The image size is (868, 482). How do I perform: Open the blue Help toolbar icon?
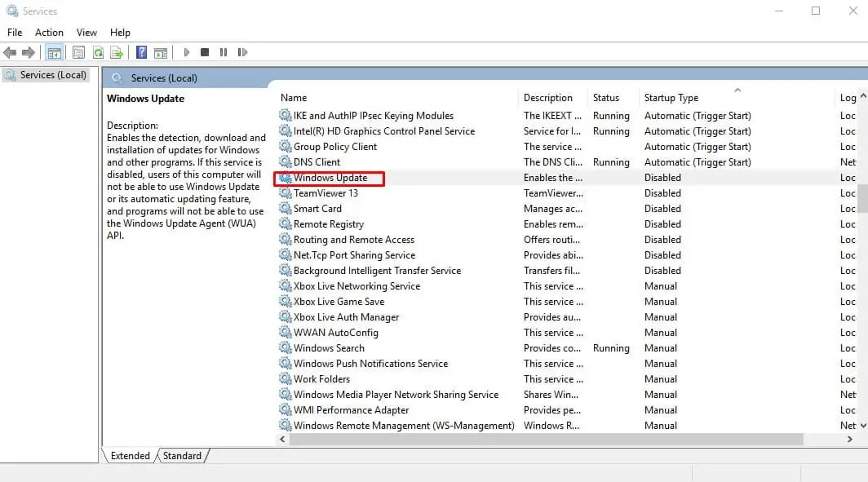pos(142,52)
